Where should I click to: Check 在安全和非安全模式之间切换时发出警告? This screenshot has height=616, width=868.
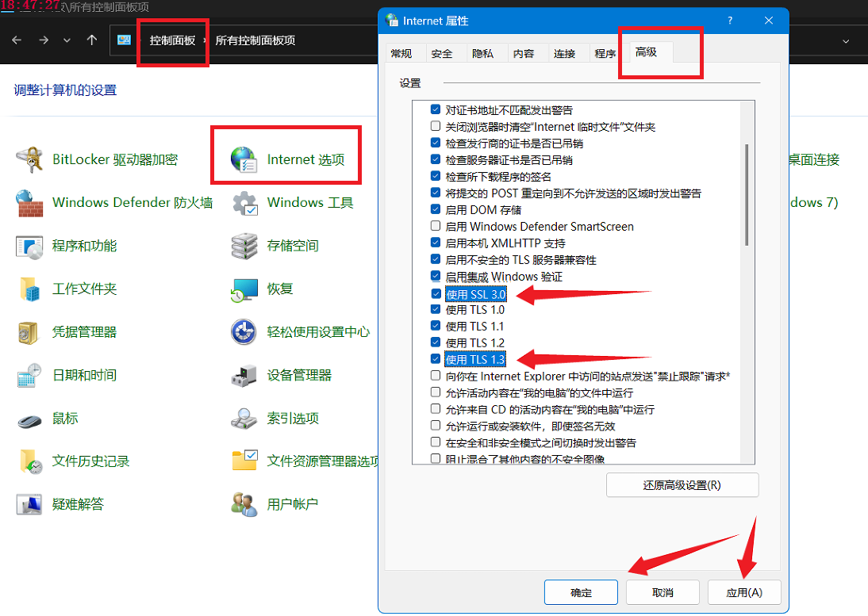click(436, 442)
